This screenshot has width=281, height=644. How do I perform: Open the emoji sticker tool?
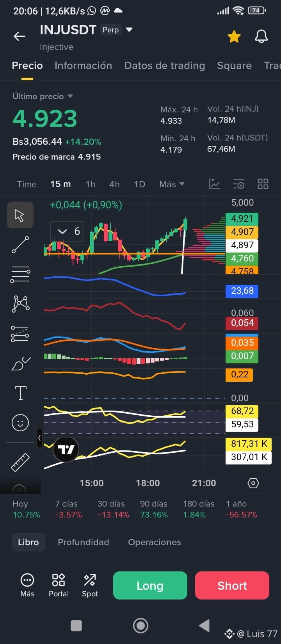[20, 423]
